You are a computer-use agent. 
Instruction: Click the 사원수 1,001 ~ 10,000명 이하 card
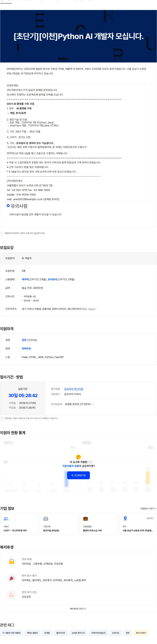coord(19,524)
